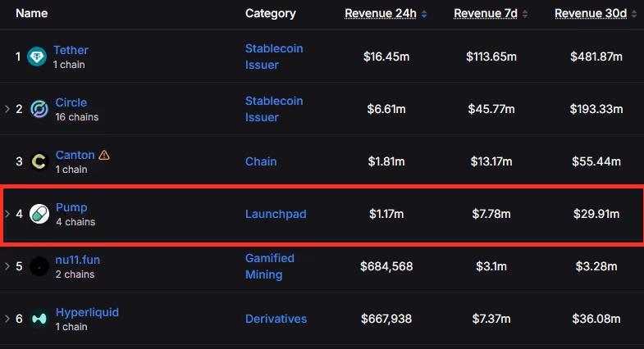This screenshot has height=349, width=644.
Task: Open the Hyperliquid protocol link
Action: tap(87, 312)
